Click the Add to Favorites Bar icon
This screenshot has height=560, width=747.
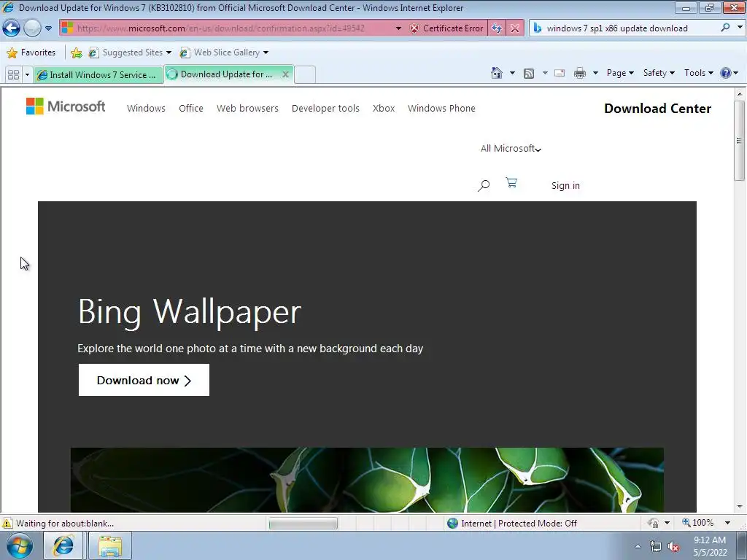tap(76, 52)
